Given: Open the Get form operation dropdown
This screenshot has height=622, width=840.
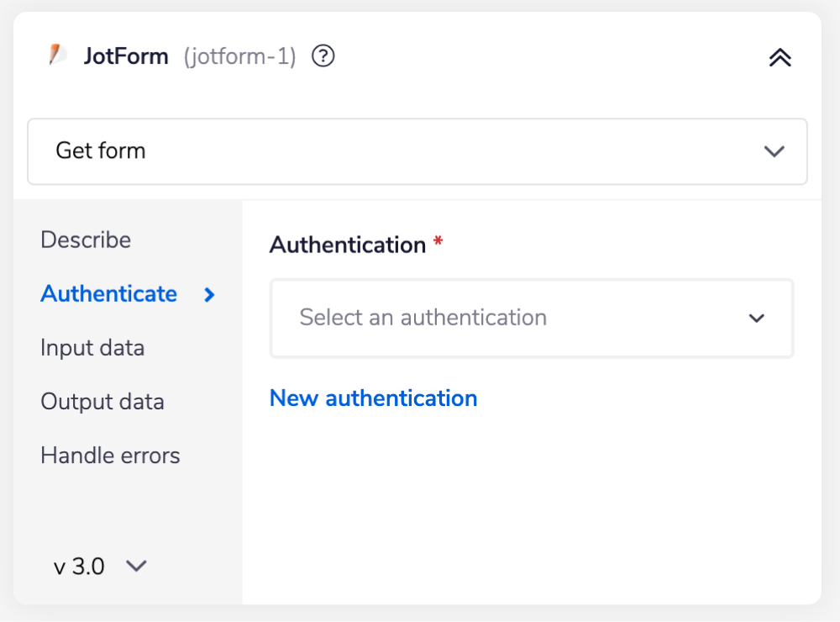Looking at the screenshot, I should [417, 152].
